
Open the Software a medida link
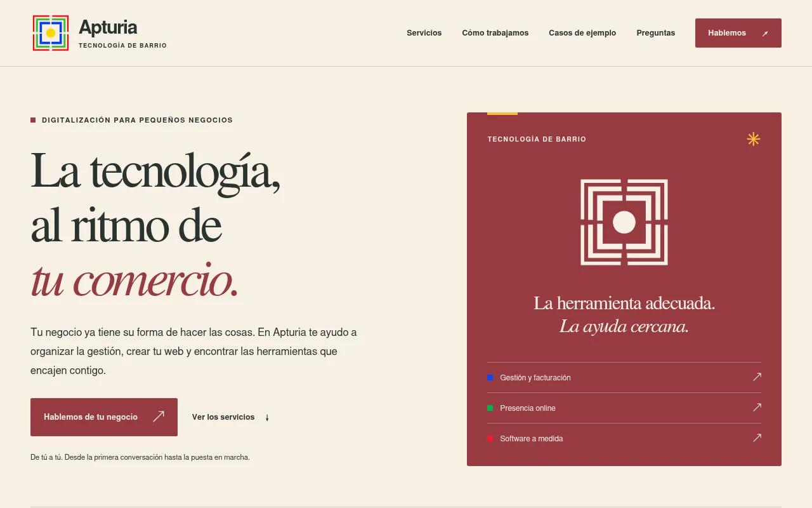tap(624, 439)
